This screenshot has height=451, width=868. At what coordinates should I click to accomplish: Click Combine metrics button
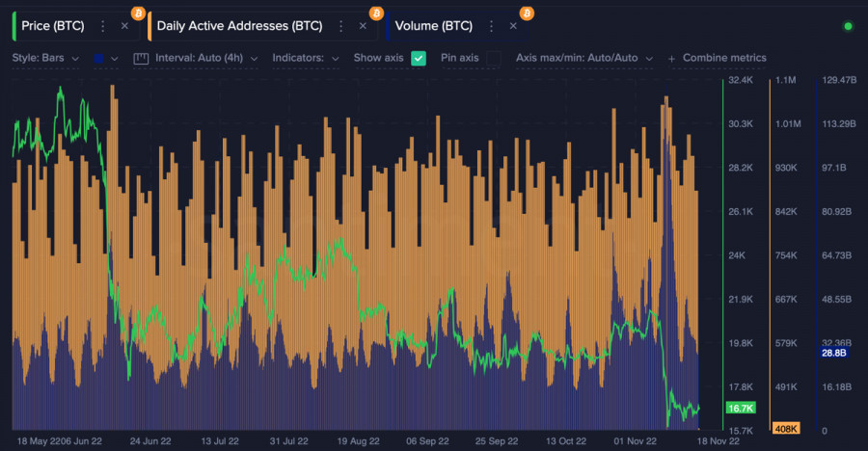click(718, 59)
